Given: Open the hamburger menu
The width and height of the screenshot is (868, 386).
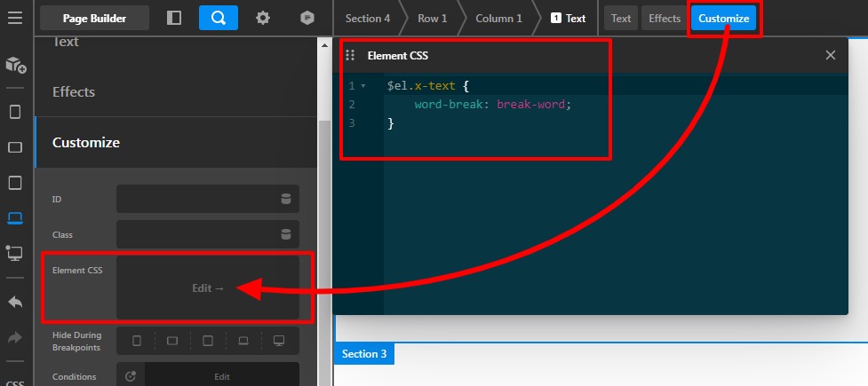Looking at the screenshot, I should coord(15,18).
